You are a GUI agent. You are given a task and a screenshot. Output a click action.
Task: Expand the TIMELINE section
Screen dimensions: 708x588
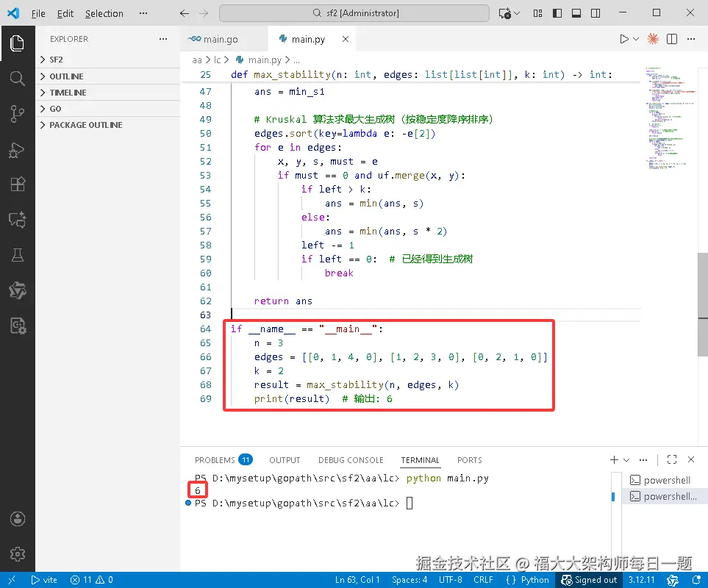[x=107, y=93]
